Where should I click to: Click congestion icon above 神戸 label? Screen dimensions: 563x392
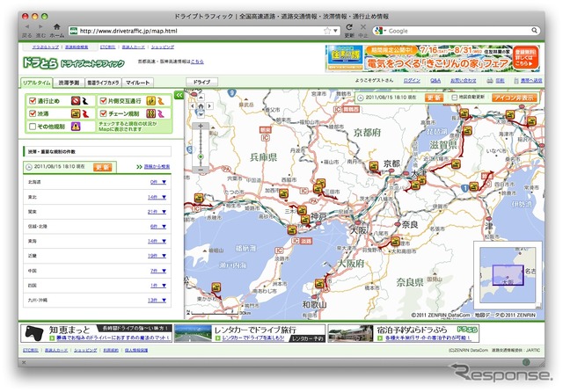pyautogui.click(x=302, y=210)
